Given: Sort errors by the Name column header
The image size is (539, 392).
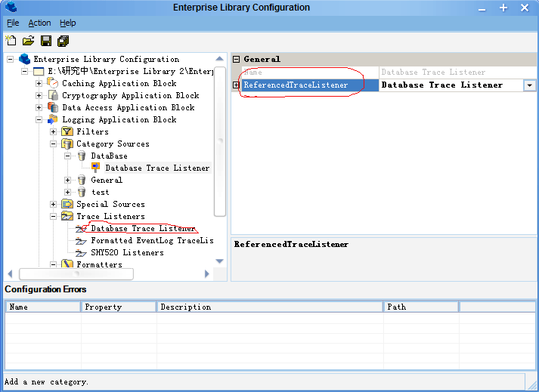Looking at the screenshot, I should pos(42,307).
